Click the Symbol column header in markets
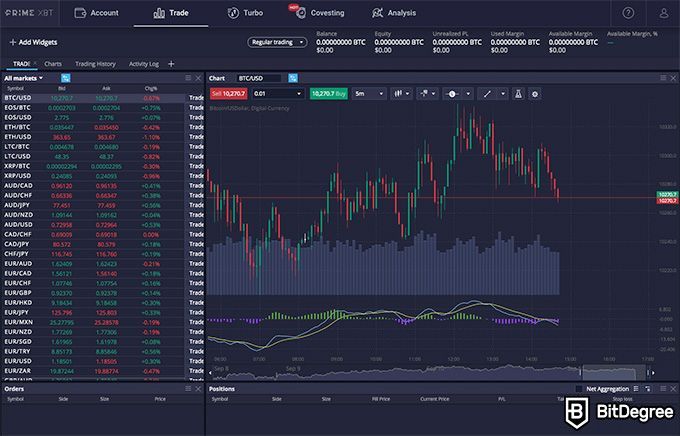This screenshot has width=680, height=436. [x=15, y=89]
